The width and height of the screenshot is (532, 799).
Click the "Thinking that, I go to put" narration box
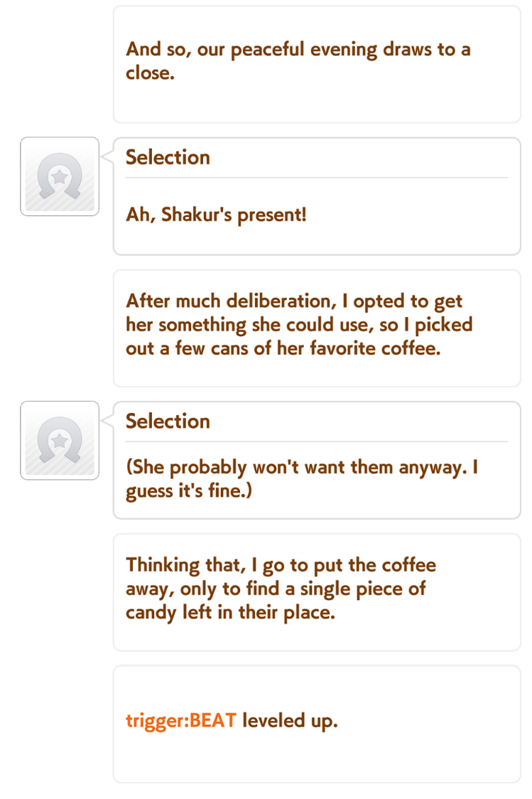317,592
